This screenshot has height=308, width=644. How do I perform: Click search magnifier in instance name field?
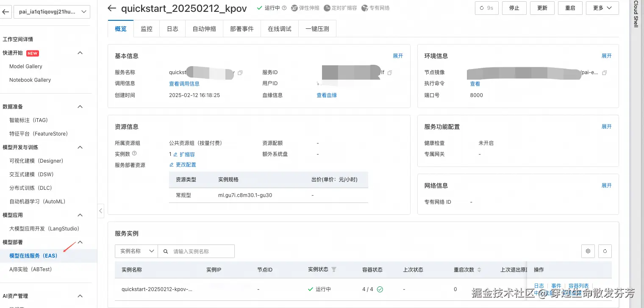point(166,251)
